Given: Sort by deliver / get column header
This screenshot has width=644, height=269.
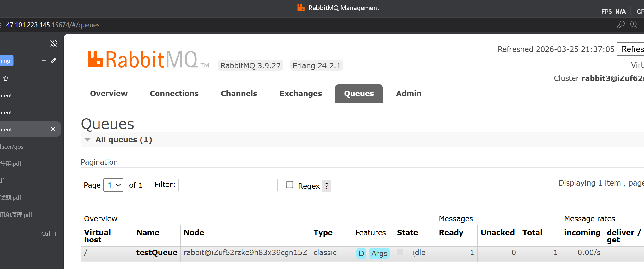Looking at the screenshot, I should tap(624, 236).
